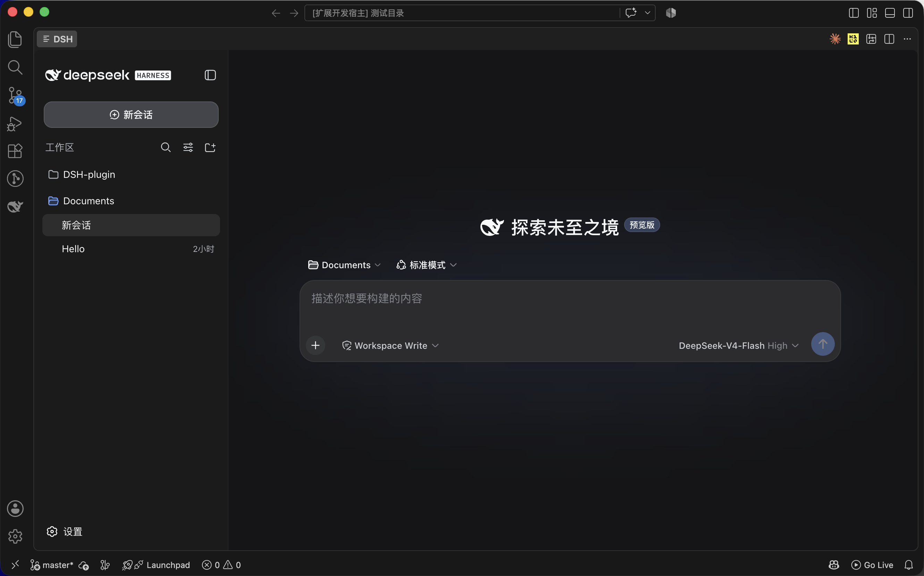The height and width of the screenshot is (576, 924).
Task: Collapse the Documents workspace folder
Action: click(131, 201)
